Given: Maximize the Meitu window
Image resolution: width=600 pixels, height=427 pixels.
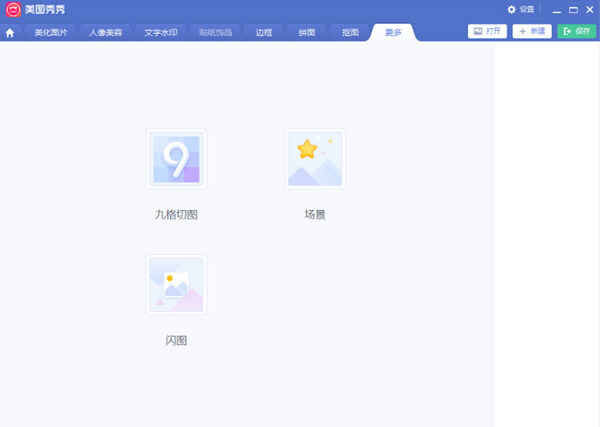Looking at the screenshot, I should coord(573,10).
